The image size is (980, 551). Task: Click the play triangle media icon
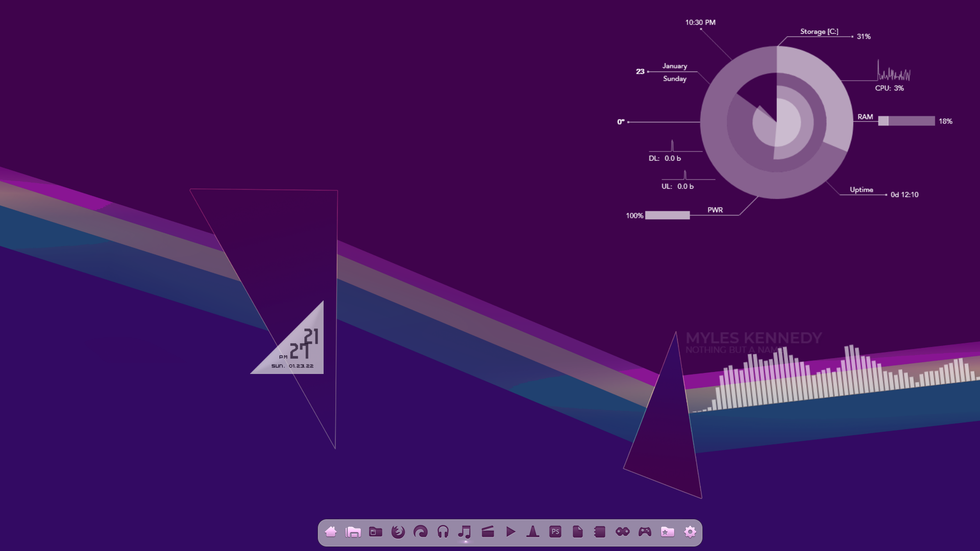[x=510, y=532]
